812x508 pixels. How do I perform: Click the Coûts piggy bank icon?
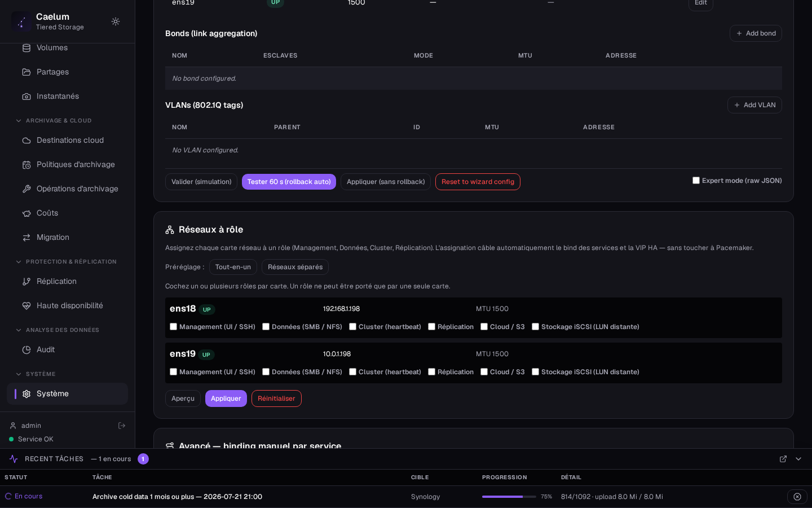(27, 213)
